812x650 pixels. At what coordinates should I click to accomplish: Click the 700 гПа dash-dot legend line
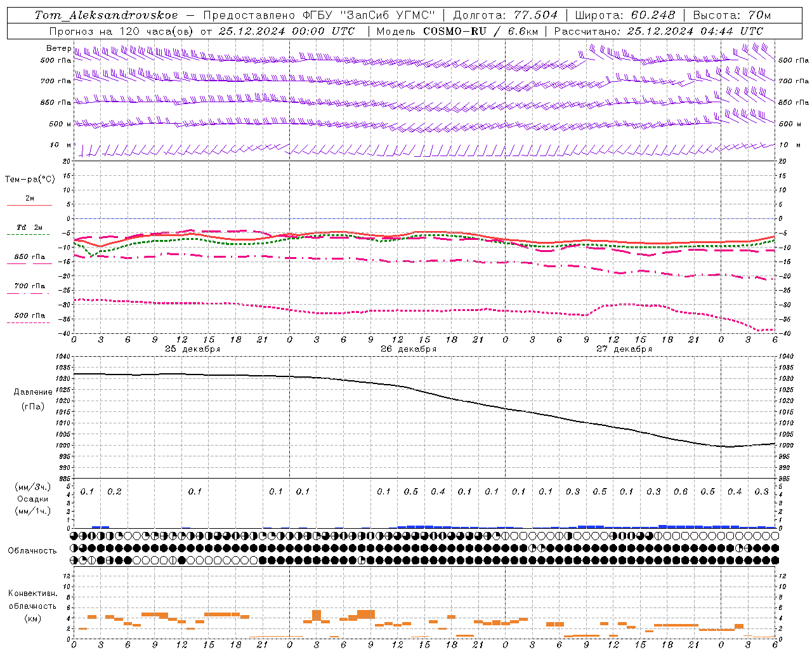(x=28, y=293)
